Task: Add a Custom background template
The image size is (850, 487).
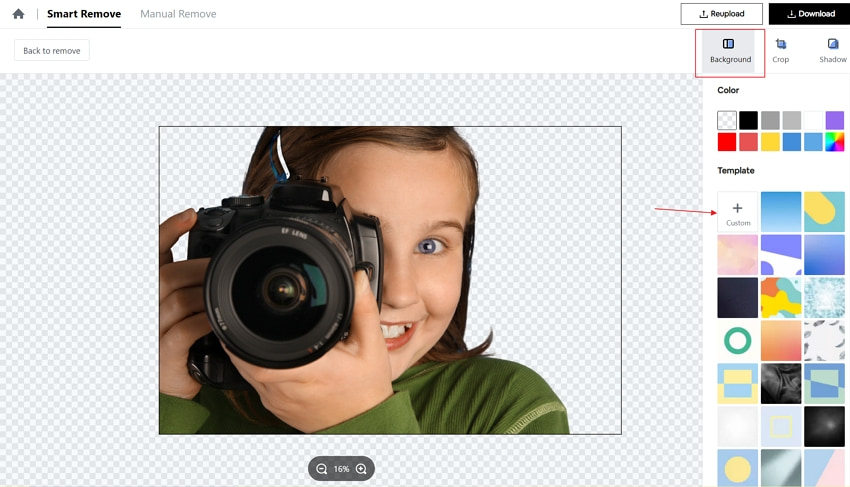Action: 737,212
